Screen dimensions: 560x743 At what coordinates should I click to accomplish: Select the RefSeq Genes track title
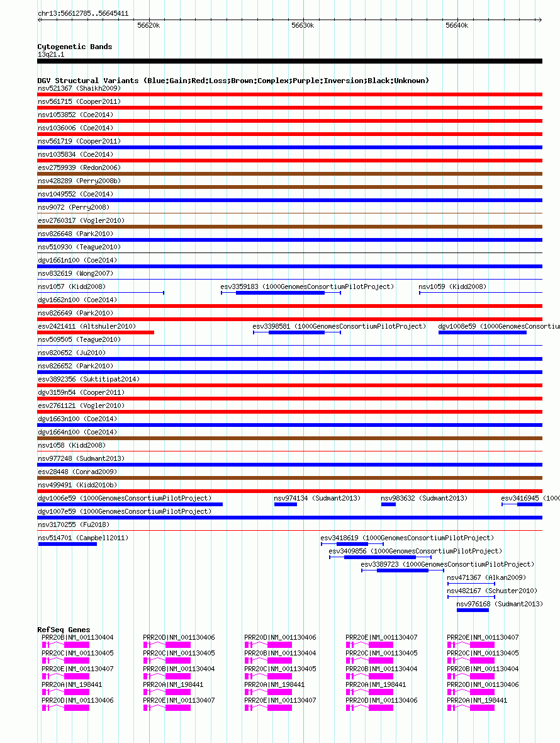[64, 630]
